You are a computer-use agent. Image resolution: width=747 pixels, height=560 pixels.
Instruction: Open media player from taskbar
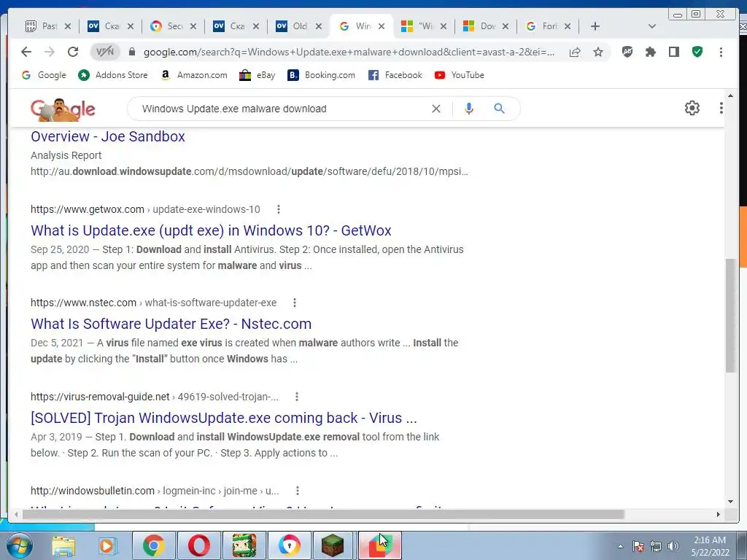pyautogui.click(x=107, y=545)
